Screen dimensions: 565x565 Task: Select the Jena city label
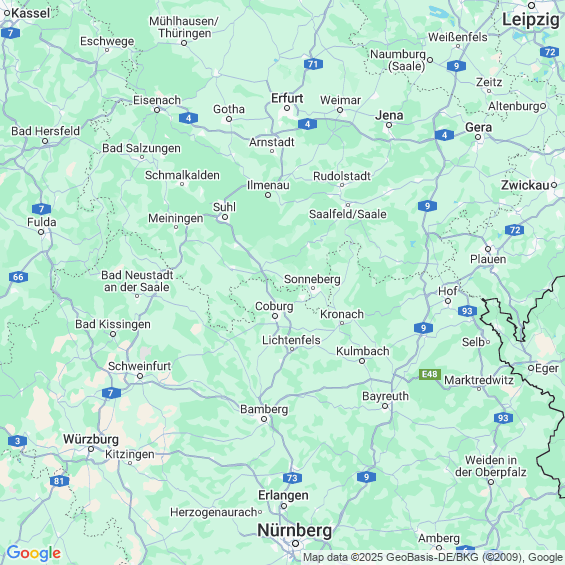[389, 115]
